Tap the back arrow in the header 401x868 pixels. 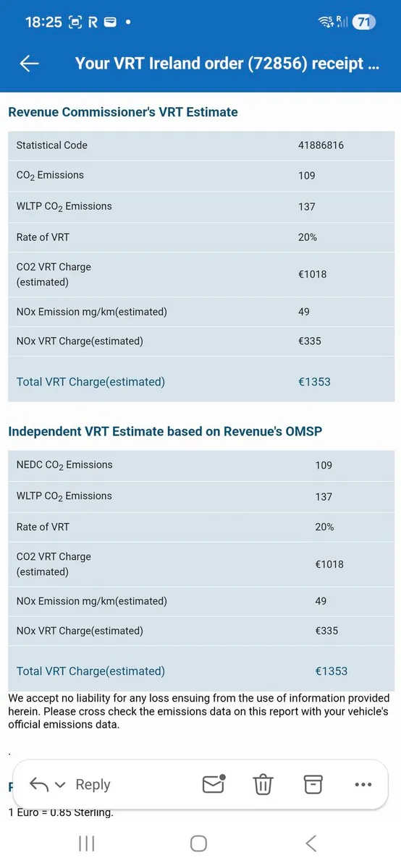coord(29,63)
